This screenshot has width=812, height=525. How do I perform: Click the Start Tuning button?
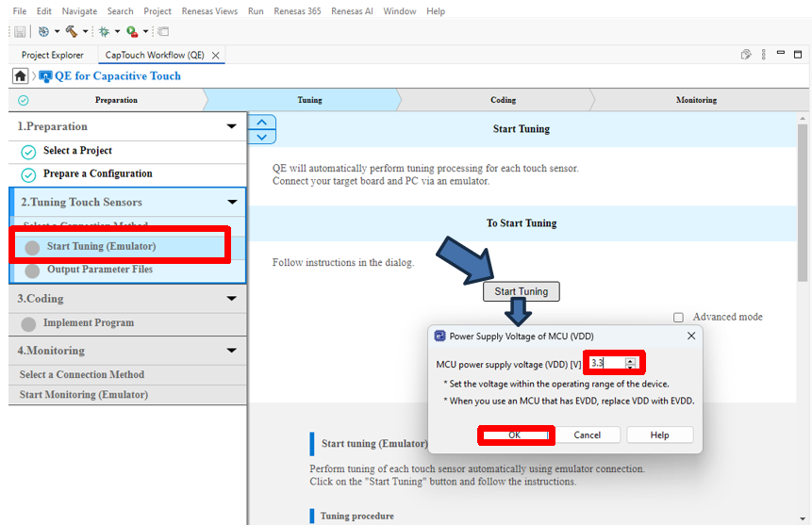coord(521,291)
